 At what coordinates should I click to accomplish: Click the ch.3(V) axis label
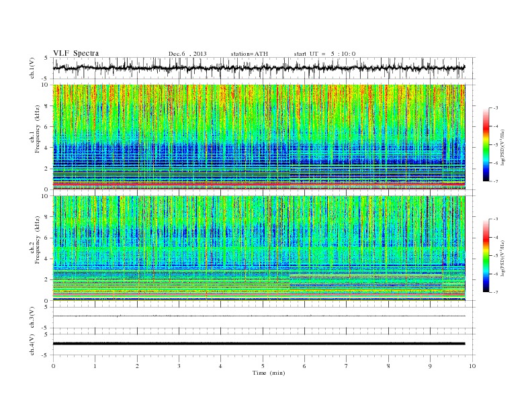(x=32, y=318)
